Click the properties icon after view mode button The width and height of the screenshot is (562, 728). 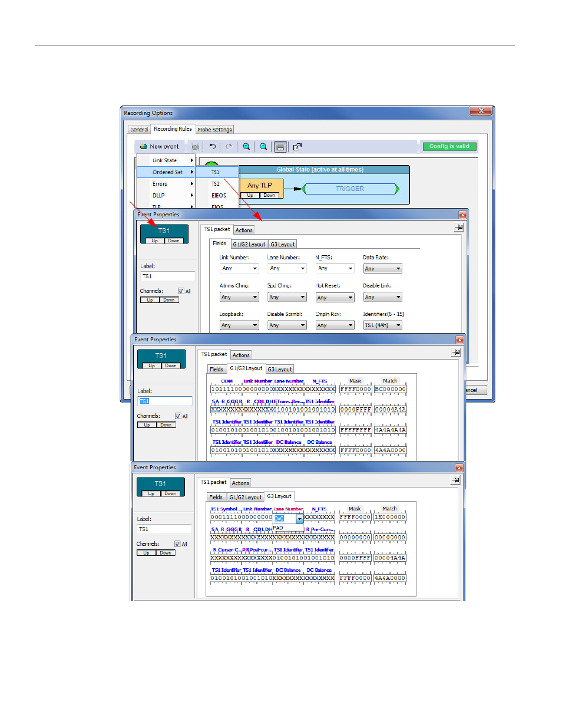297,147
